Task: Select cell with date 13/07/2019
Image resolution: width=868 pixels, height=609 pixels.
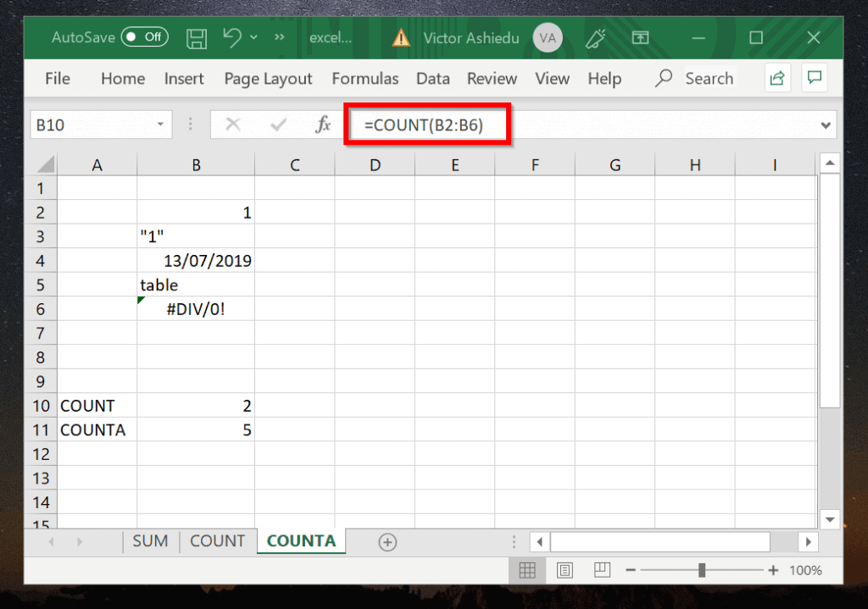Action: click(x=196, y=261)
